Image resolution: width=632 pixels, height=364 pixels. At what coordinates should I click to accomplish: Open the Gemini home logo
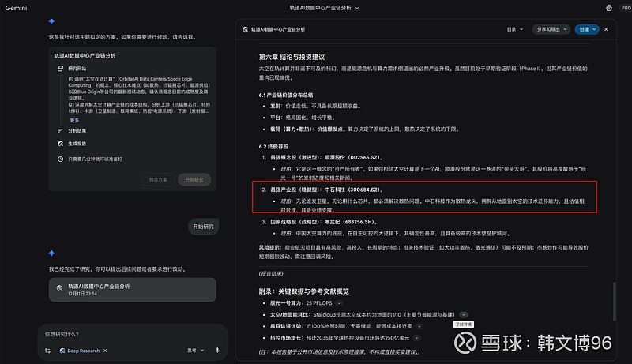pyautogui.click(x=16, y=8)
